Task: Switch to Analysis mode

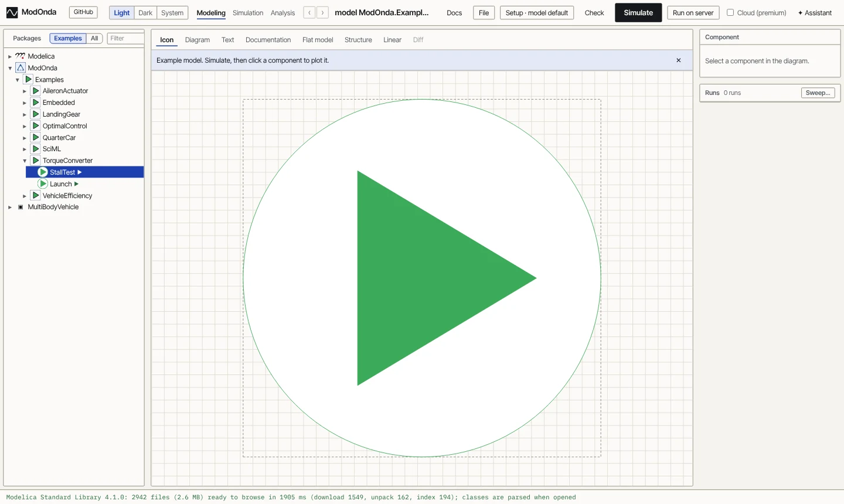Action: (x=283, y=13)
